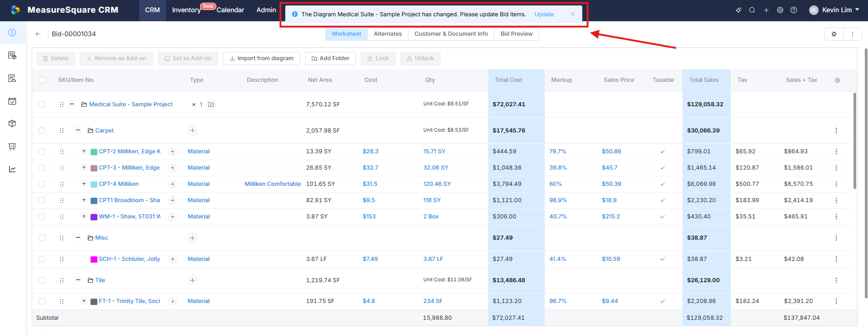Open the Kevin Lim user dropdown

pos(834,10)
